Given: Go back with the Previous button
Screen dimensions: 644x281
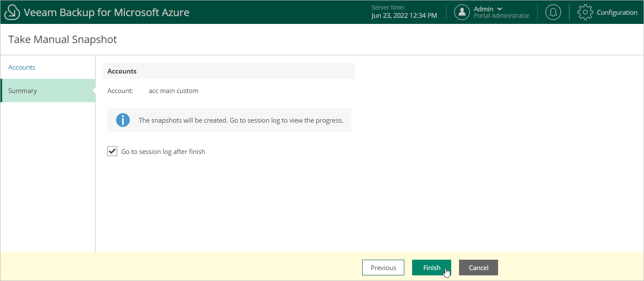Looking at the screenshot, I should pyautogui.click(x=383, y=268).
